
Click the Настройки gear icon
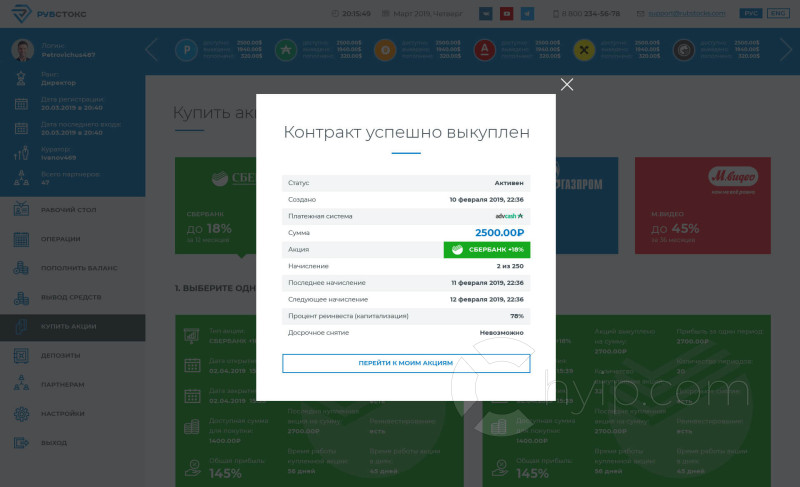(x=21, y=414)
